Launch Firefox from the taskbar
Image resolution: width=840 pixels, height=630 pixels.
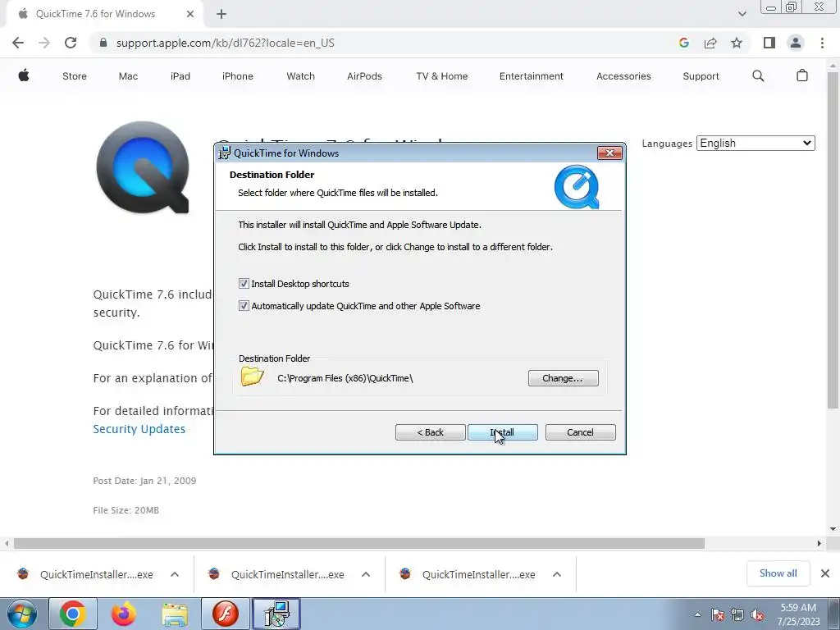coord(124,614)
